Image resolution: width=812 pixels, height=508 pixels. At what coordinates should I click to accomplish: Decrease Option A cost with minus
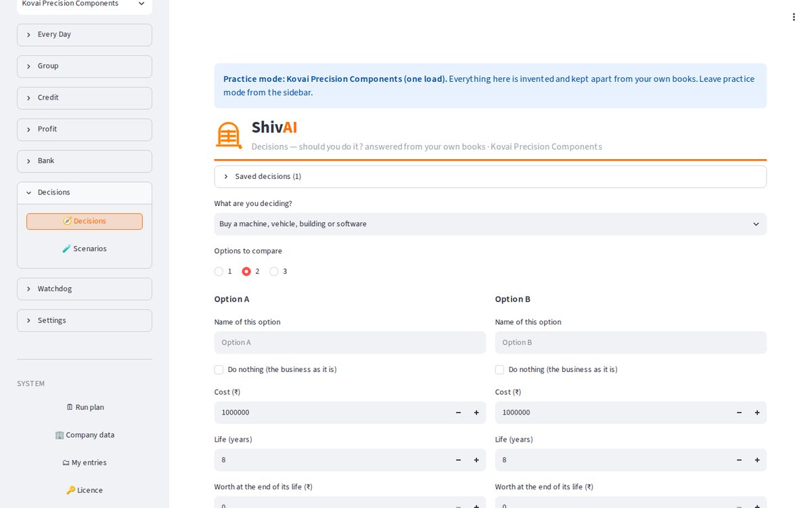(x=458, y=412)
